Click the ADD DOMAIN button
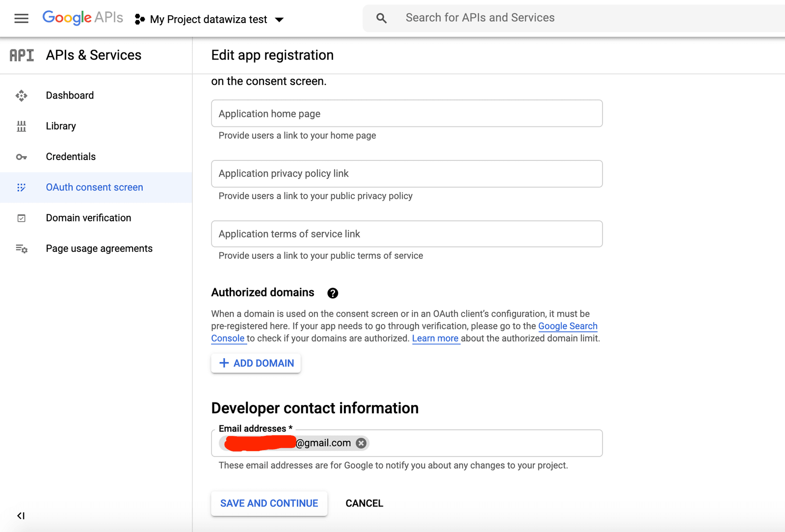Viewport: 785px width, 532px height. [256, 363]
